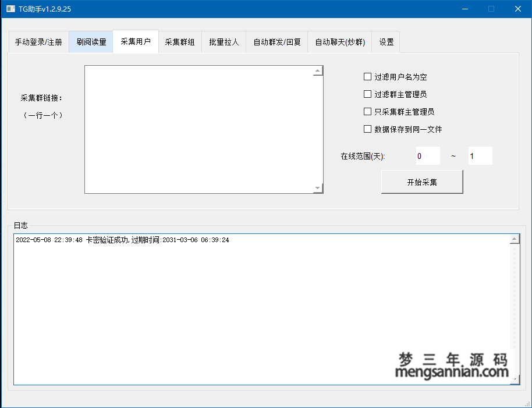
Task: Click the 采集群链接 text area
Action: [x=198, y=129]
